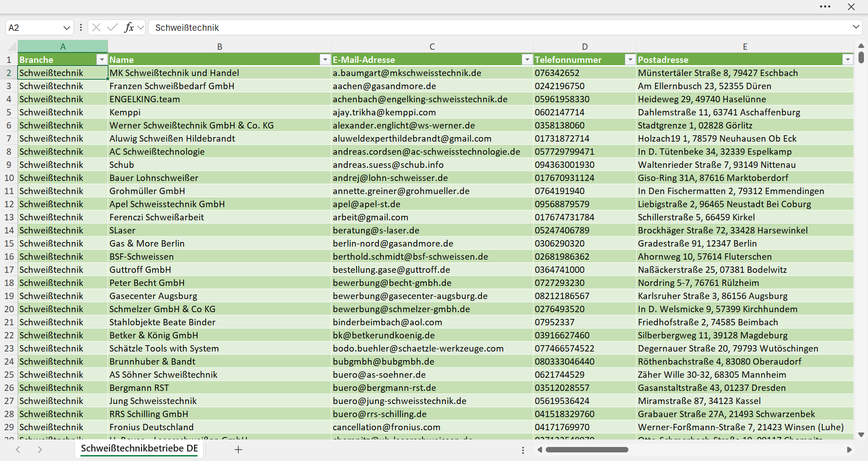868x461 pixels.
Task: Click the Name Box showing A2
Action: click(34, 28)
